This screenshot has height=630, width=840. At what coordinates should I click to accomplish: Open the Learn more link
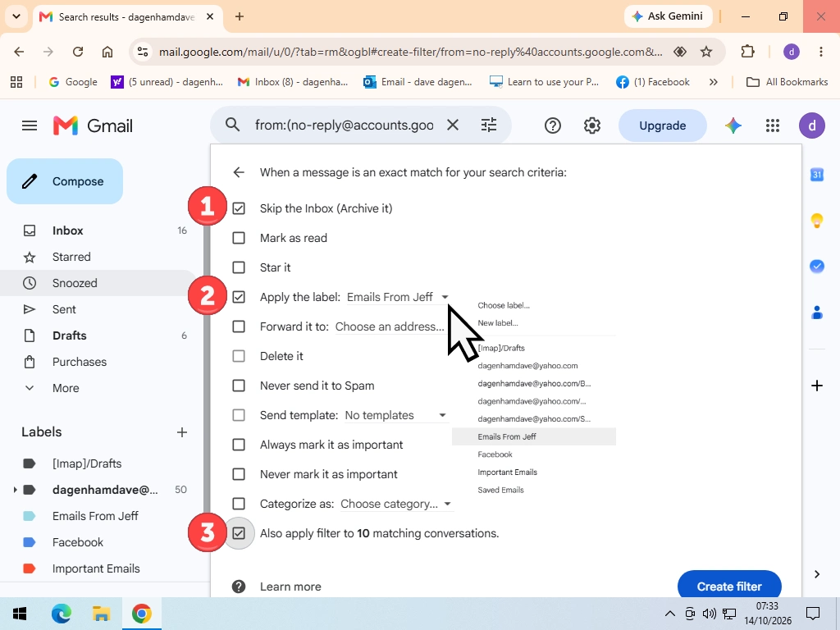coord(290,587)
